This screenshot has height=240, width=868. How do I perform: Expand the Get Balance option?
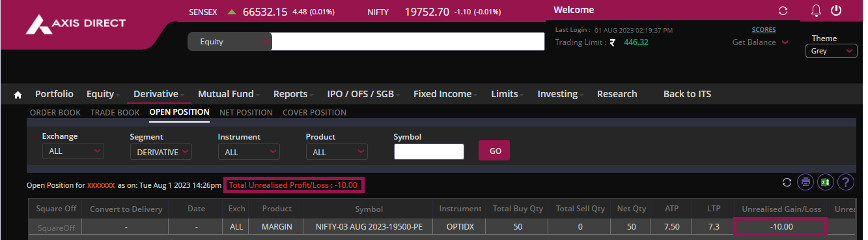(x=760, y=42)
